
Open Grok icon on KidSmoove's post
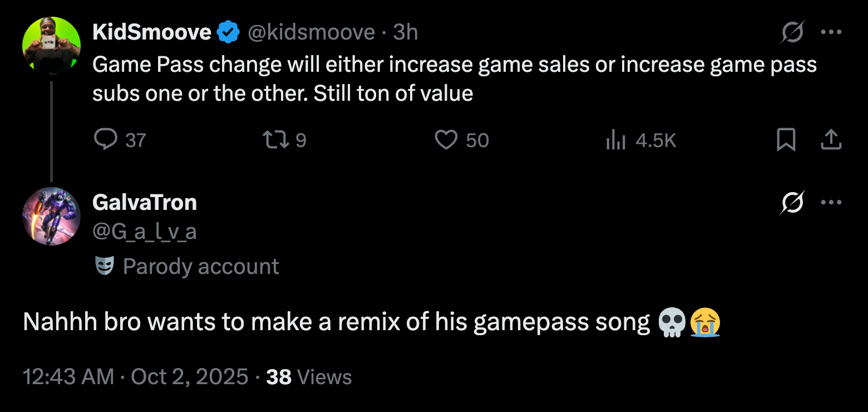792,33
